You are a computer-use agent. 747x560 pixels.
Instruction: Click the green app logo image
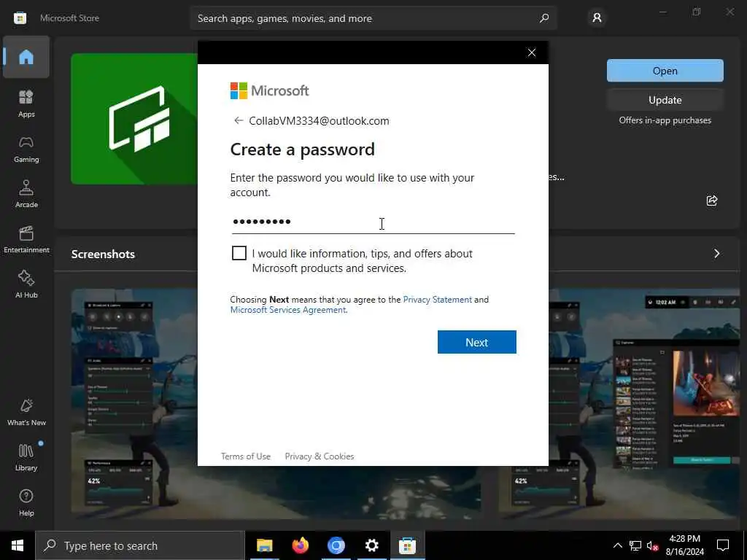pyautogui.click(x=134, y=119)
